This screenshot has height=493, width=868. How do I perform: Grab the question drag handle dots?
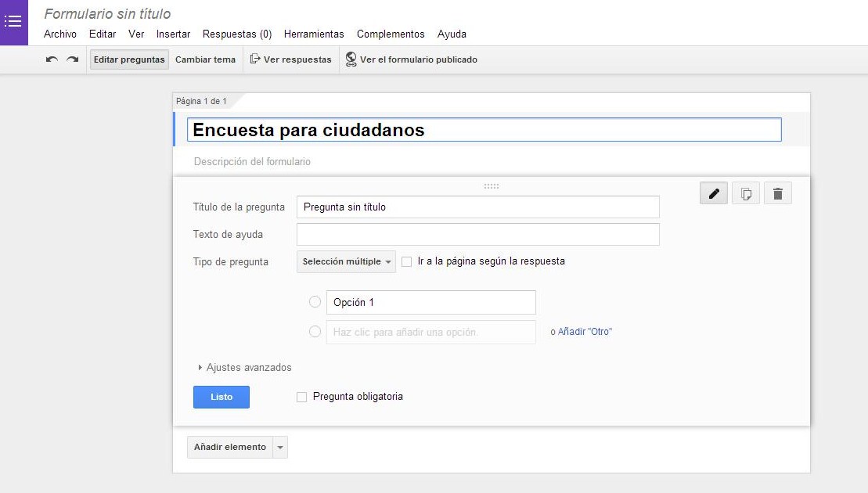point(492,186)
